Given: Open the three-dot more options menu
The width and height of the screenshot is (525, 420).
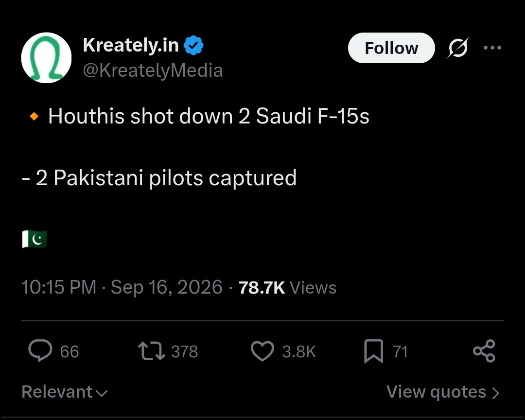Looking at the screenshot, I should (492, 48).
